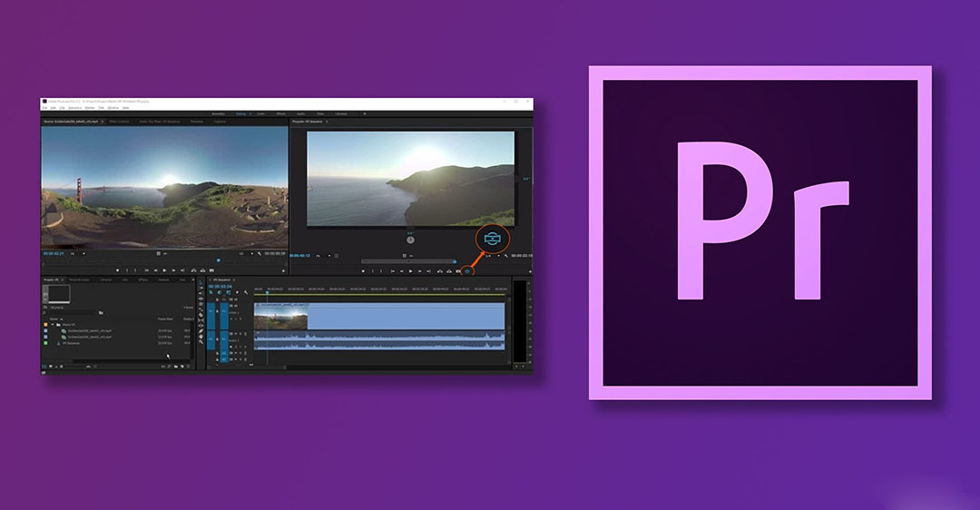Select the Zoom tool in Tools panel

pos(201,341)
